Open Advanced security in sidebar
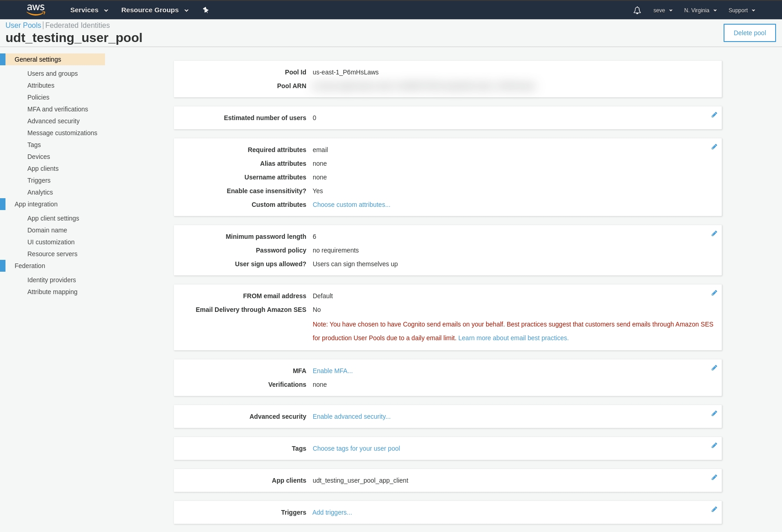Screen dimensions: 782x532 [53, 121]
